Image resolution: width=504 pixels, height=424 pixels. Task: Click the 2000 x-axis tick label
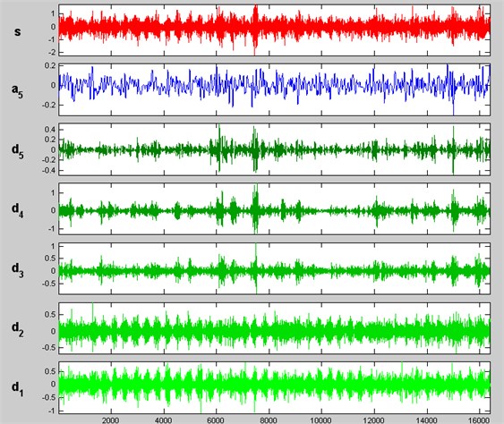[x=111, y=420]
